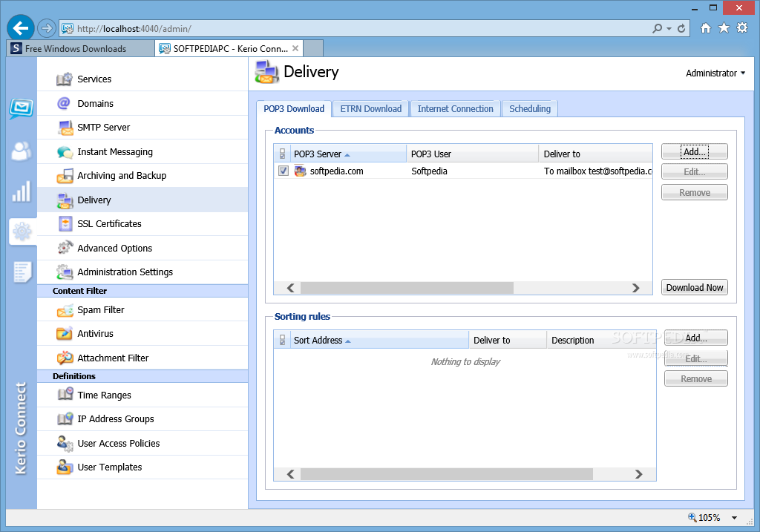760x532 pixels.
Task: Click the Administration Settings icon
Action: [x=65, y=272]
